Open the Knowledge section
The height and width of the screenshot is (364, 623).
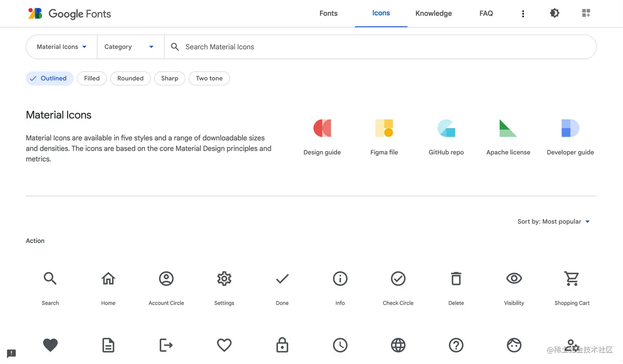click(x=433, y=13)
